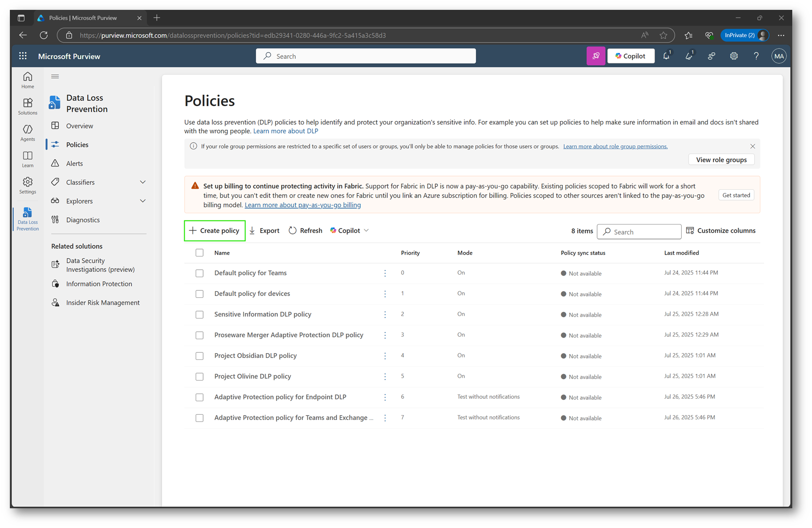The height and width of the screenshot is (528, 812).
Task: Check Project Obsidian DLP policy row
Action: [199, 356]
